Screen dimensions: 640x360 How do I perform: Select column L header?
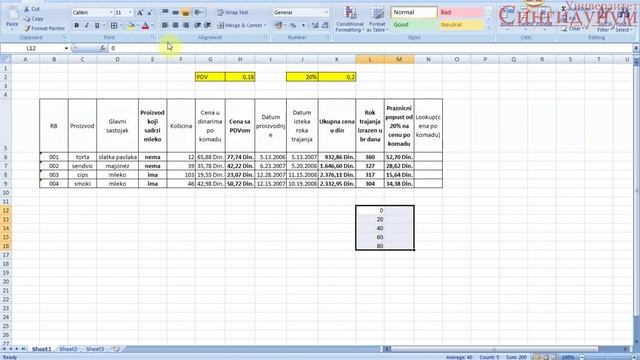coord(370,60)
